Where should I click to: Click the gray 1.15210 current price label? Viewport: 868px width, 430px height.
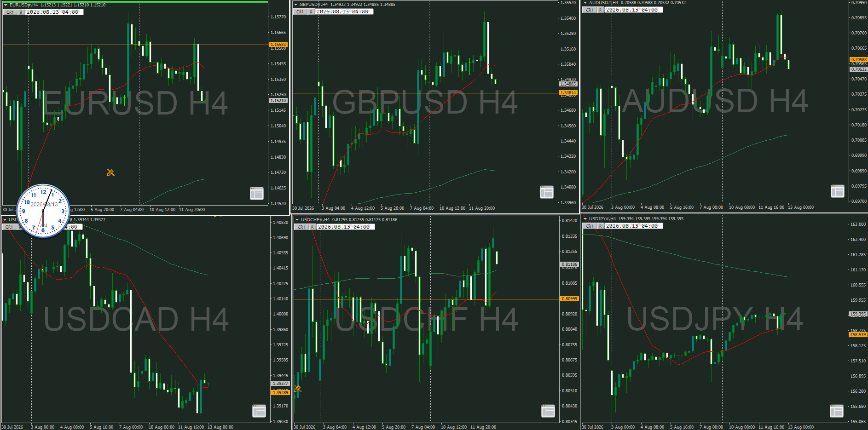coord(278,101)
